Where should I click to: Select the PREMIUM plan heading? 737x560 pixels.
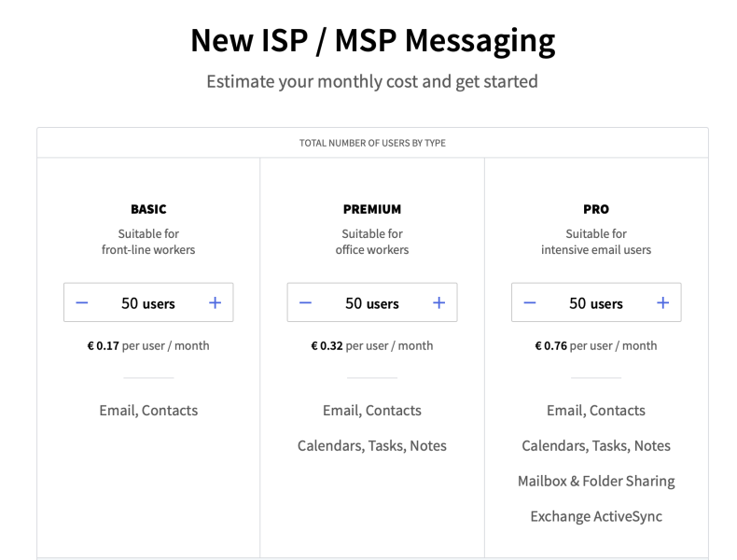[372, 209]
